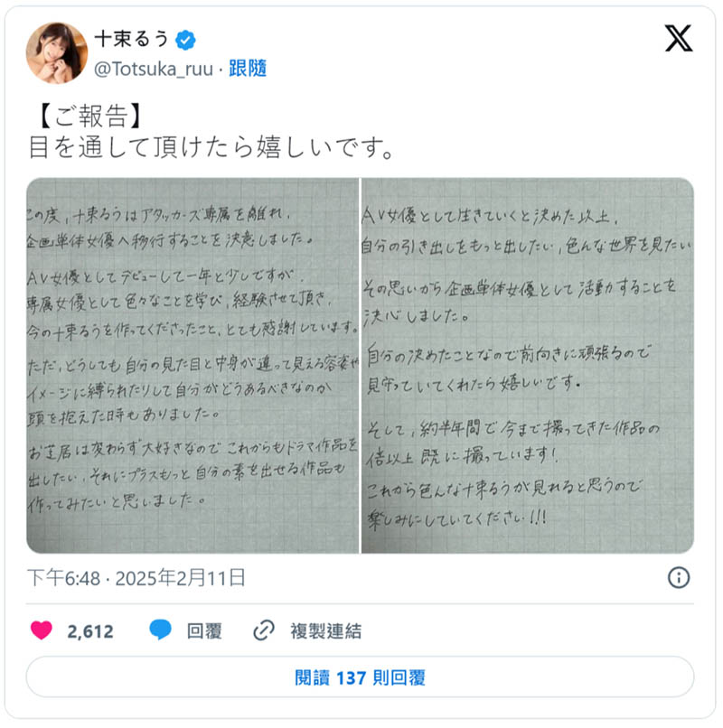The height and width of the screenshot is (728, 723).
Task: Open the left handwritten letter image
Action: (192, 366)
